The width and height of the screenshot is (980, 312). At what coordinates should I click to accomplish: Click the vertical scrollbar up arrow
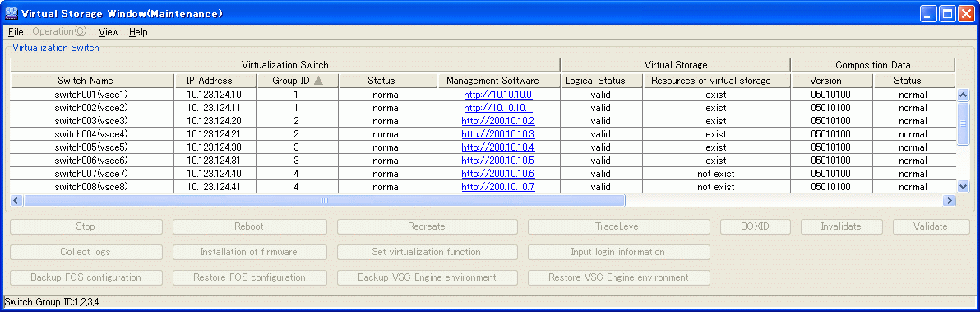[x=963, y=95]
